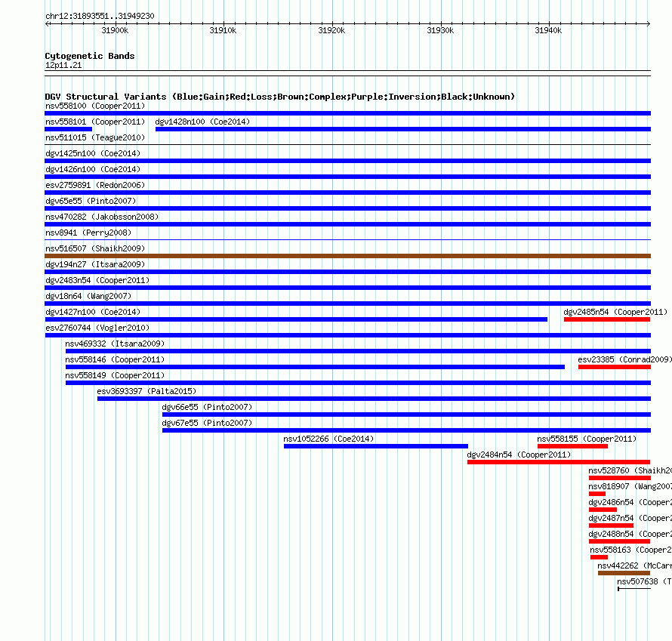Click the red nsv528760 loss bar
672x641 pixels.
click(620, 478)
